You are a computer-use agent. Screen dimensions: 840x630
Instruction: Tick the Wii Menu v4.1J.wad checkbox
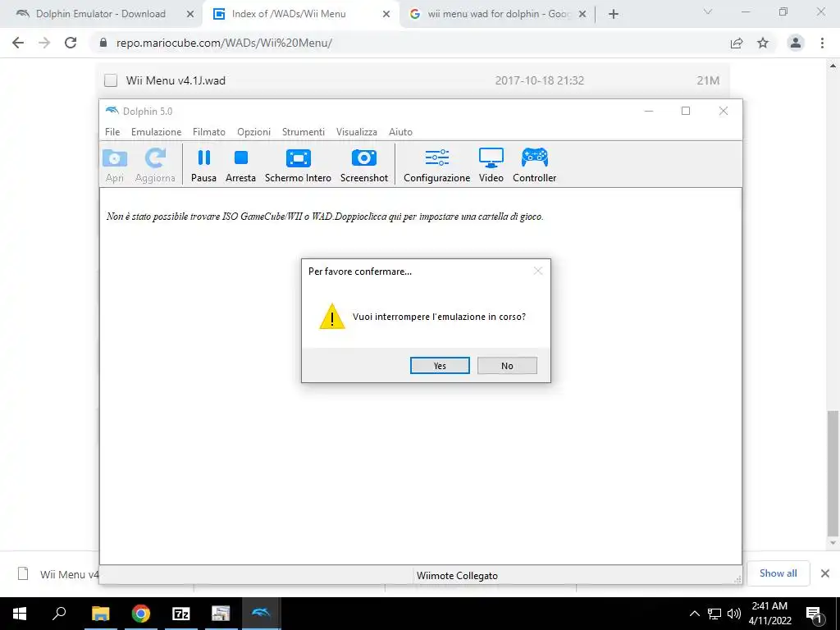tap(111, 80)
